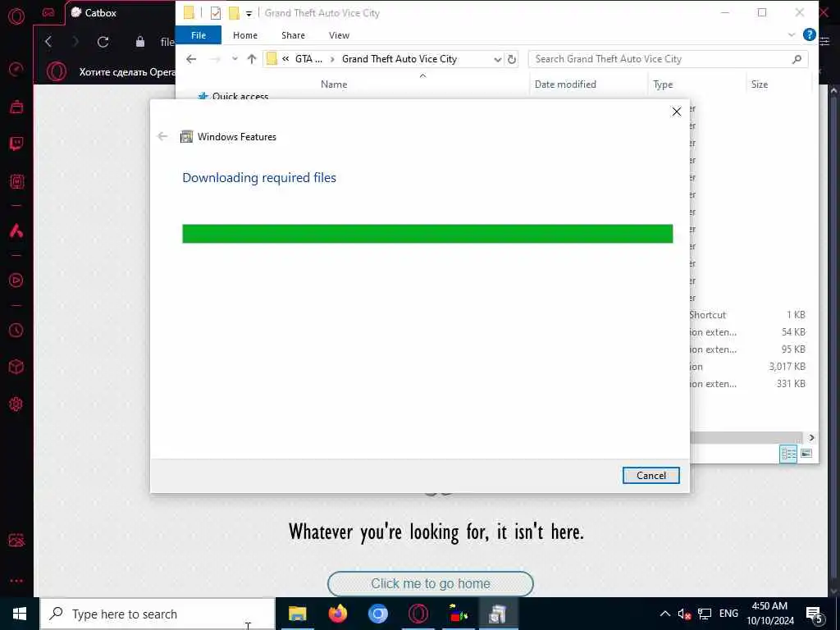
Task: Open the three-dots sidebar setup menu
Action: (x=16, y=581)
